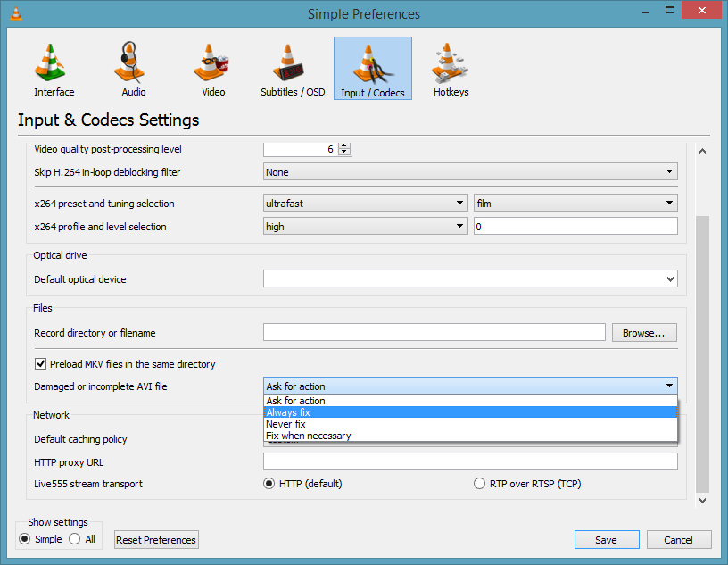The width and height of the screenshot is (728, 565).
Task: Select 'Never fix' in the dropdown list
Action: [x=470, y=424]
